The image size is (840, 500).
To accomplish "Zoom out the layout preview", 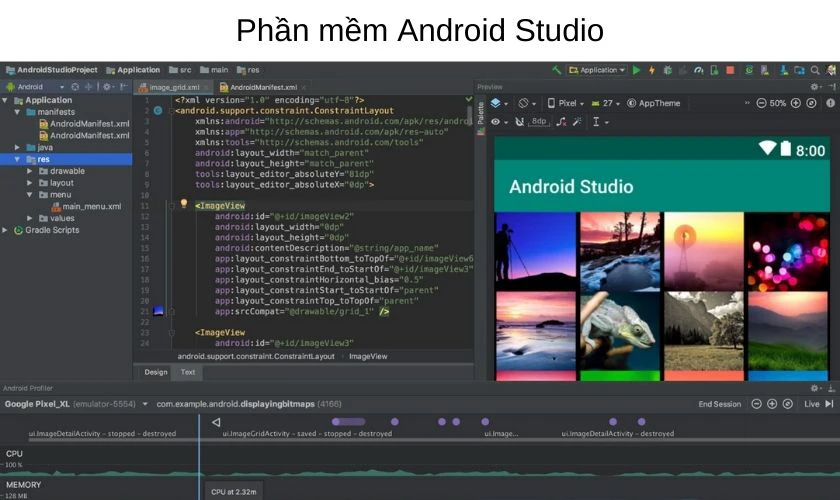I will click(x=761, y=103).
